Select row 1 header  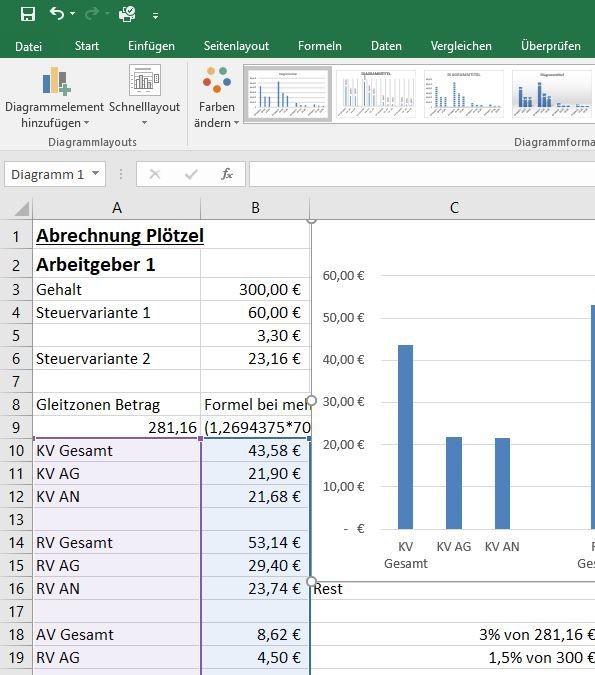(16, 236)
